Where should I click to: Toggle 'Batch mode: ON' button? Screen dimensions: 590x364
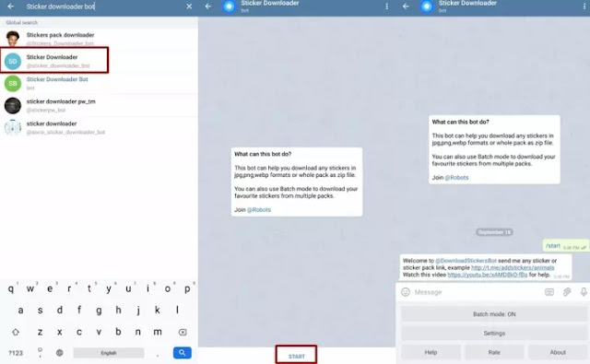pyautogui.click(x=494, y=314)
